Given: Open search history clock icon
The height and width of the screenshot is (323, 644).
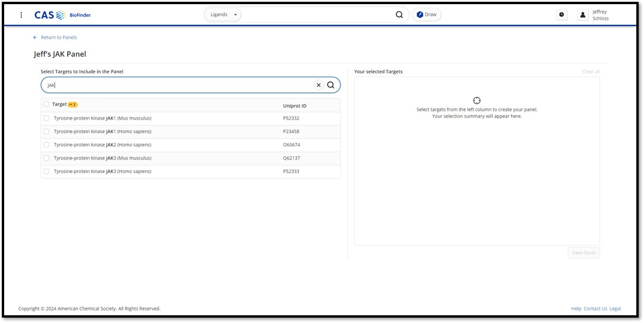Looking at the screenshot, I should pos(561,15).
